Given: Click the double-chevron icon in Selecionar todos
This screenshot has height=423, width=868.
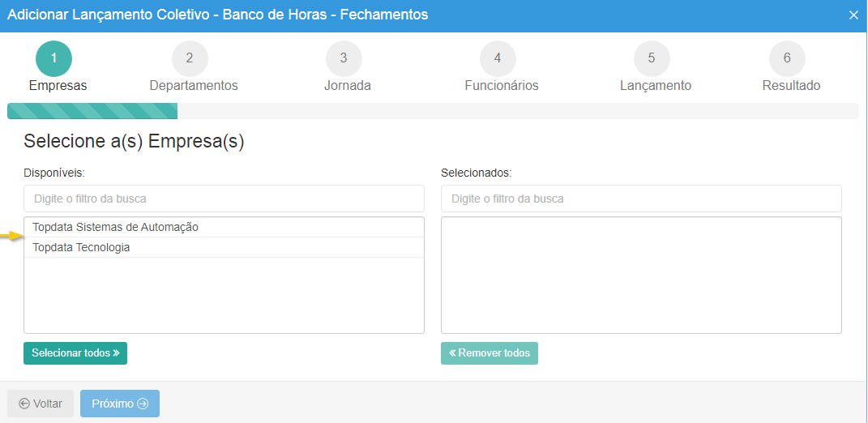Looking at the screenshot, I should [x=116, y=353].
